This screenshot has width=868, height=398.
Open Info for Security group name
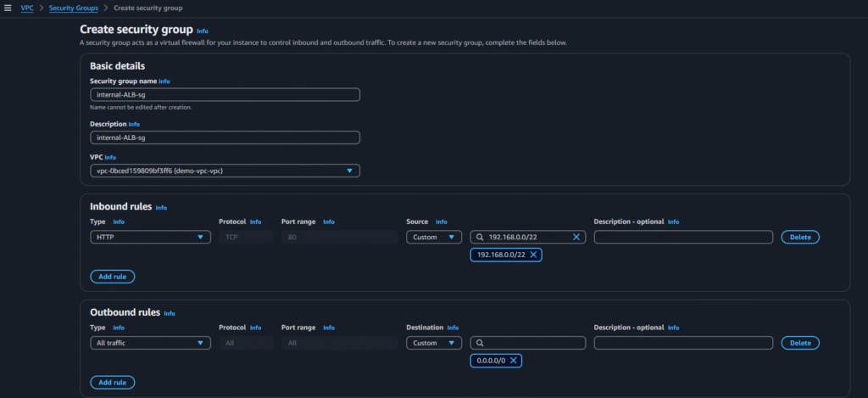click(164, 81)
